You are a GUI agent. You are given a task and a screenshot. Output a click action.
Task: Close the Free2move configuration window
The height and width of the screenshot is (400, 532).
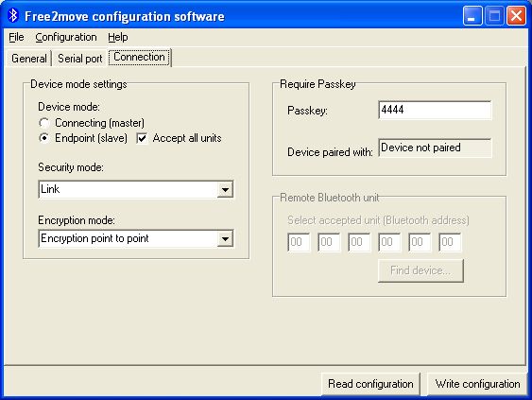click(x=516, y=16)
